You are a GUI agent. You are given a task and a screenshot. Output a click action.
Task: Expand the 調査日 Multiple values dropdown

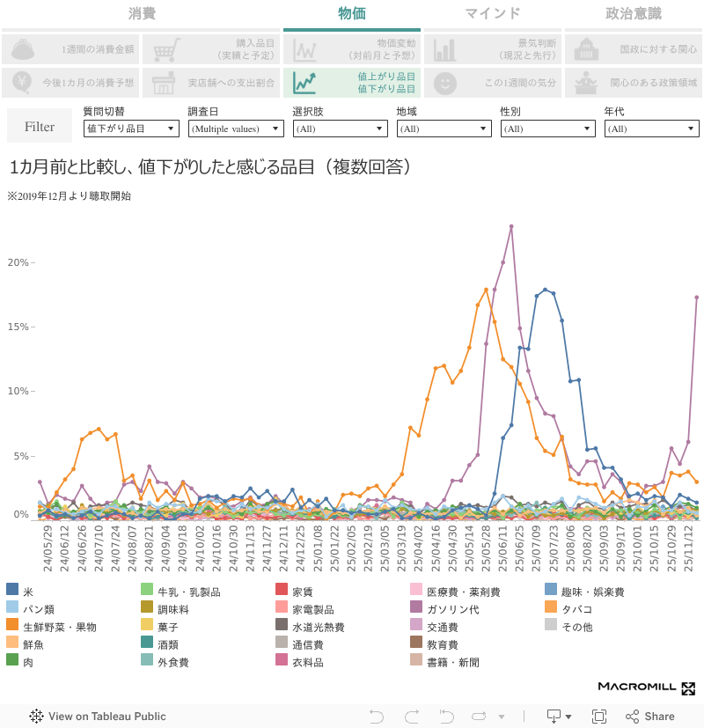click(236, 129)
